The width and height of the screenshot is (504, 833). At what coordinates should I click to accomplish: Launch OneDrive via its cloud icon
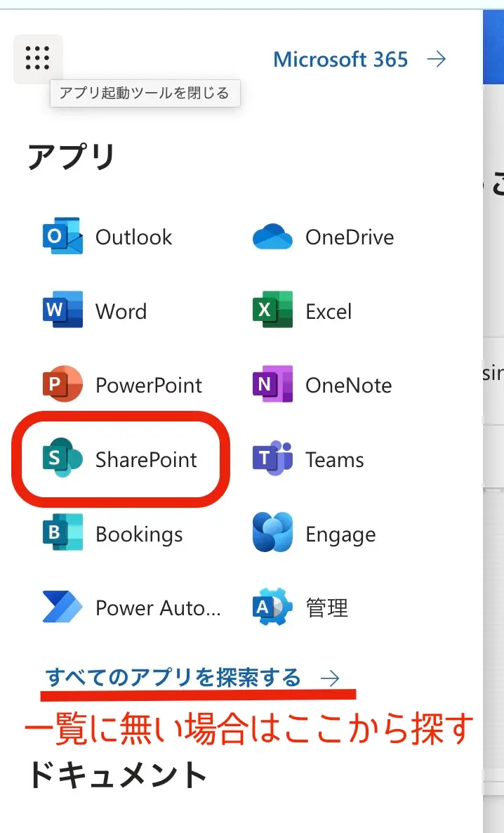[x=272, y=237]
